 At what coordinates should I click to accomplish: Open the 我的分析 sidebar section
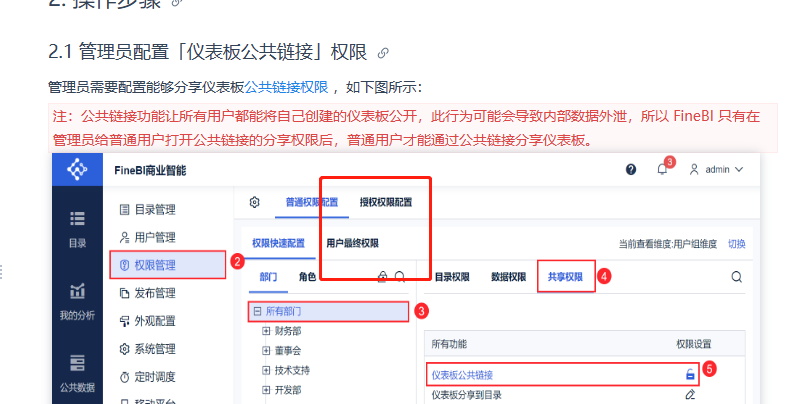click(x=77, y=302)
